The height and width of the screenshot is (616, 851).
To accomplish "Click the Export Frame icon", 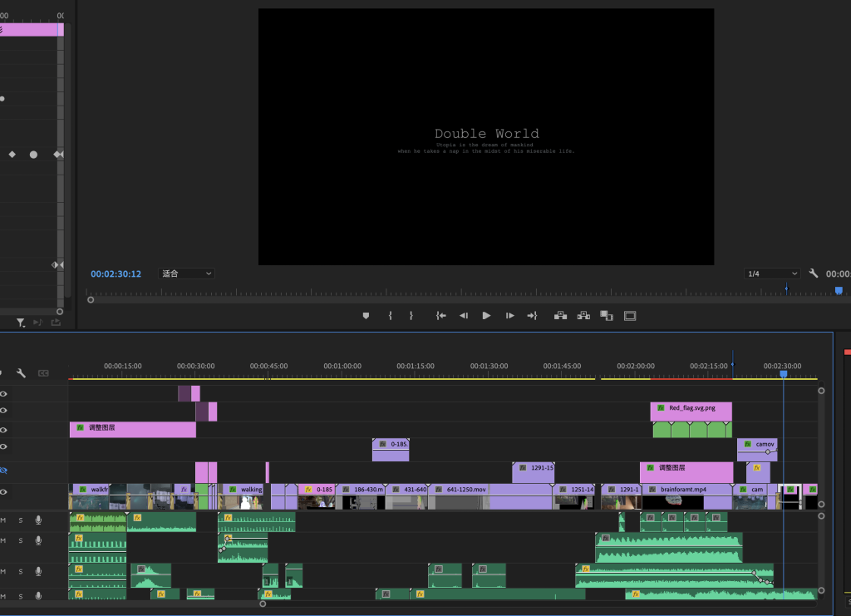I will click(607, 316).
